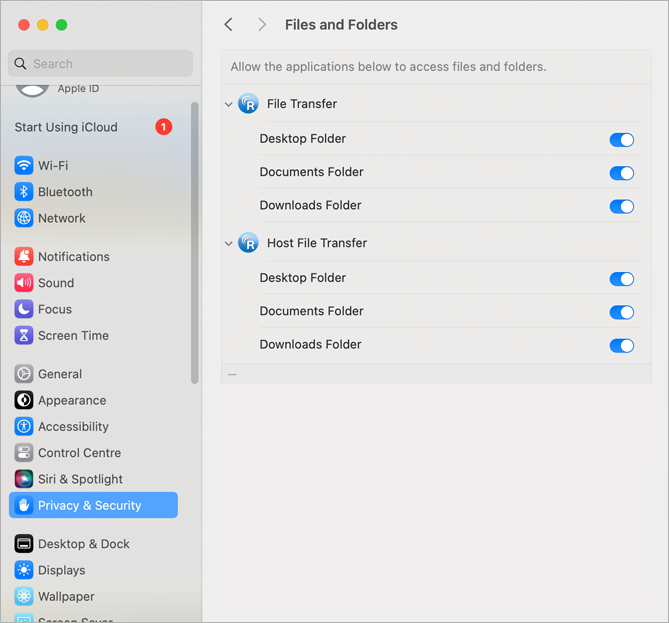Click the minus remove button below list

pos(232,374)
